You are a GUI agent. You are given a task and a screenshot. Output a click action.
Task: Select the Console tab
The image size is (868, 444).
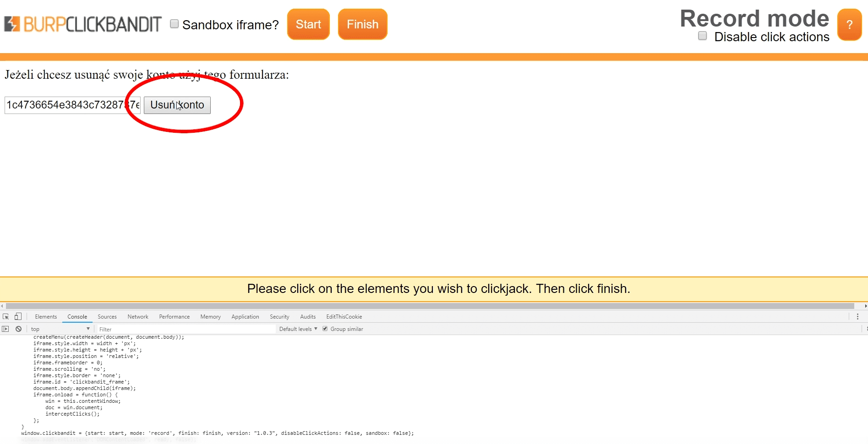click(x=77, y=317)
